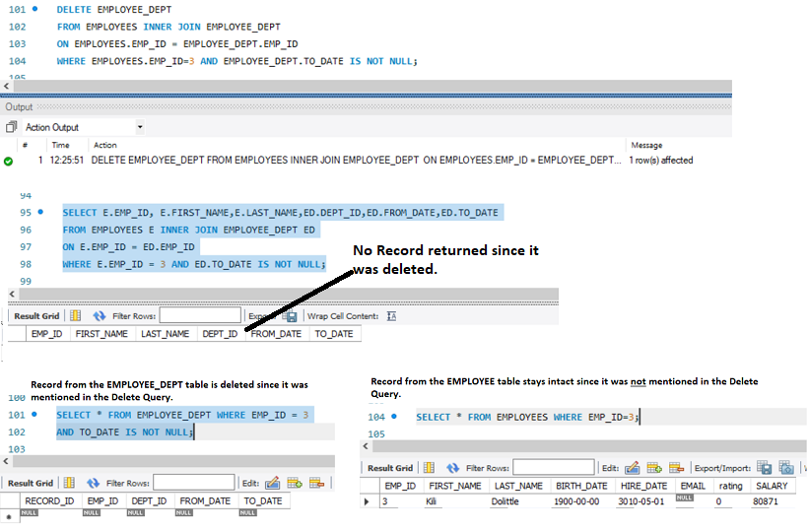Click the marker dot beside SELECT * FROM EMPLOYEE_DEPT
808x532 pixels.
(34, 414)
